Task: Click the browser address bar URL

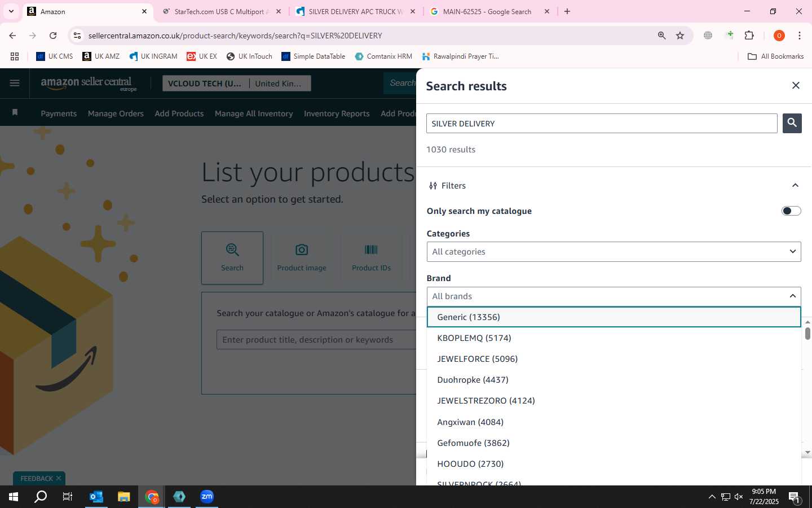Action: click(235, 36)
